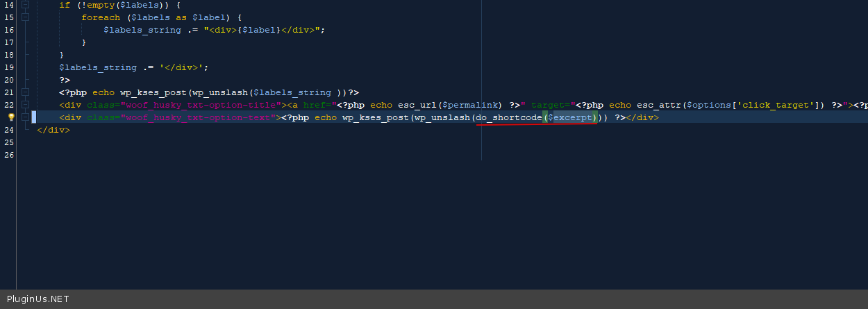The image size is (868, 309).
Task: Click line number 24 in the gutter
Action: (x=9, y=130)
